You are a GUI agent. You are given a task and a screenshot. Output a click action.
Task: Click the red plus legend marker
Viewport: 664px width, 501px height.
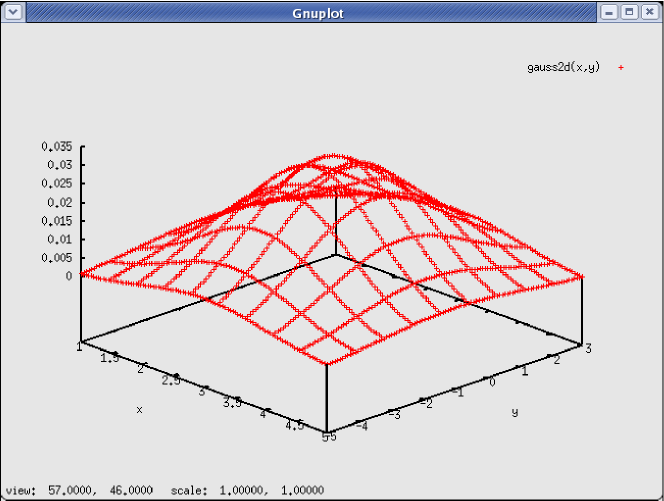click(621, 67)
